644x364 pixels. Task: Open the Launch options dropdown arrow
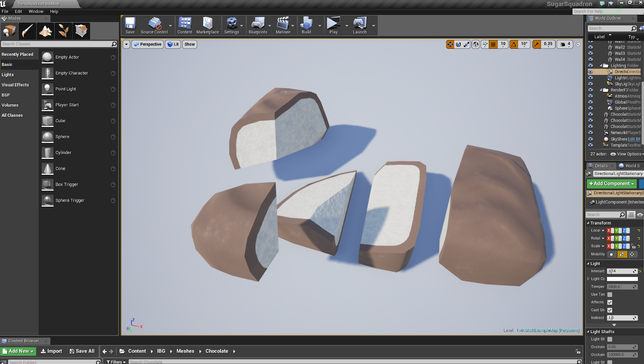pyautogui.click(x=373, y=26)
